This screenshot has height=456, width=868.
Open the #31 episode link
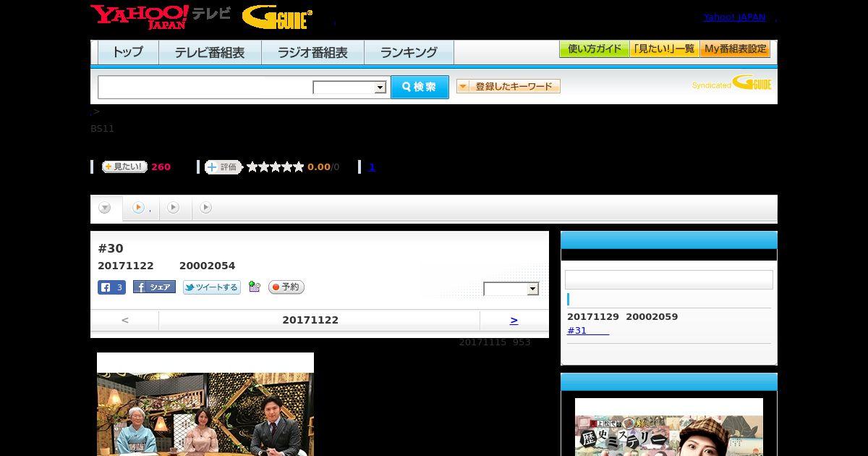point(587,331)
